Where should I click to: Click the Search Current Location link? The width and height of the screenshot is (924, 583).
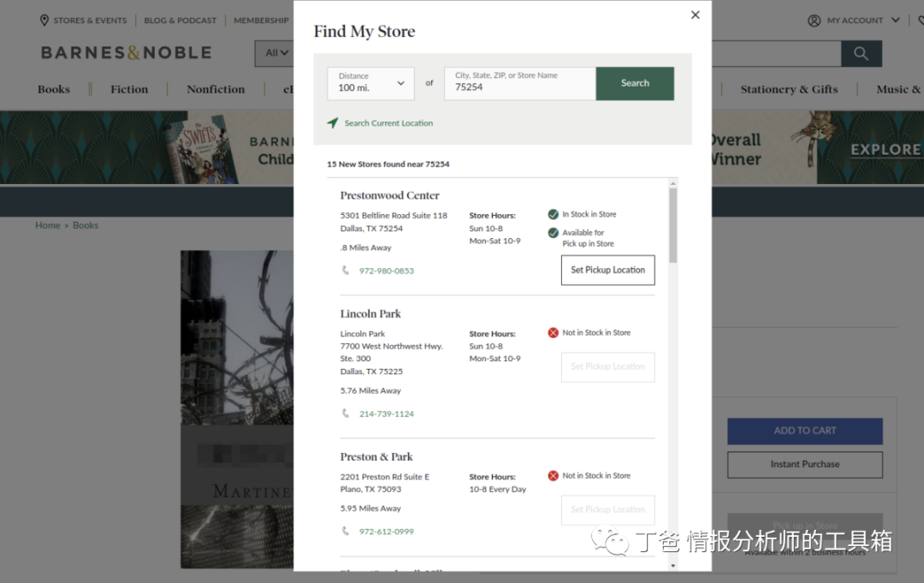[x=388, y=123]
